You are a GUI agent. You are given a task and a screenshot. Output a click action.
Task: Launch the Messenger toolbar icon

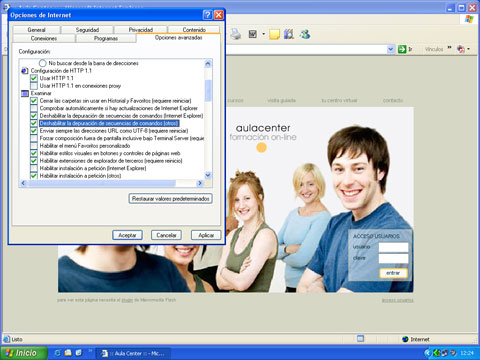click(305, 34)
